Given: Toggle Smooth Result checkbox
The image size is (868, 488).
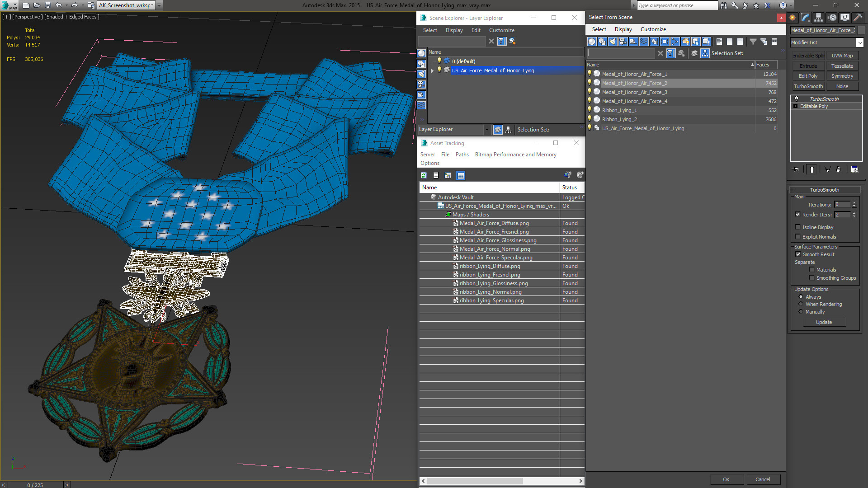Looking at the screenshot, I should click(x=798, y=254).
